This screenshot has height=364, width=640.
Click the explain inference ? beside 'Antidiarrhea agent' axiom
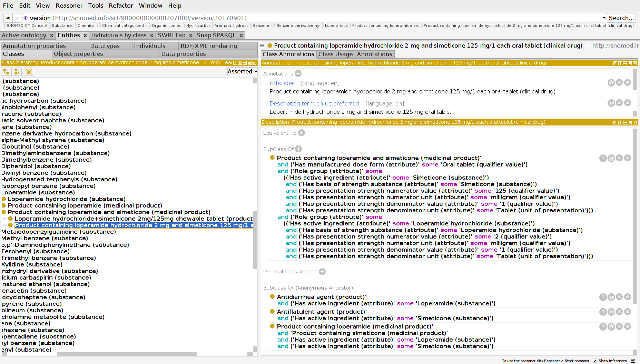(603, 297)
